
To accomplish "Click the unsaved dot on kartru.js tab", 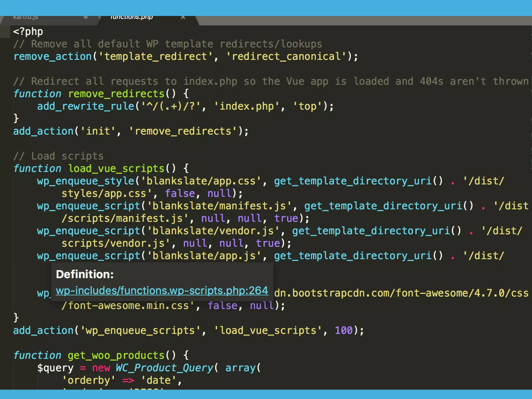I will point(85,18).
